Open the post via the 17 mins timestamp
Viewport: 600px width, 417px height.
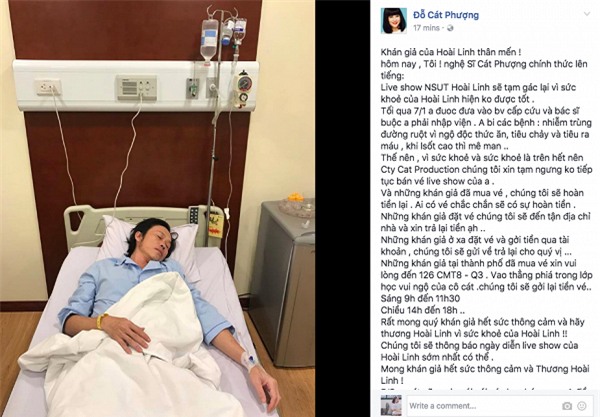426,28
